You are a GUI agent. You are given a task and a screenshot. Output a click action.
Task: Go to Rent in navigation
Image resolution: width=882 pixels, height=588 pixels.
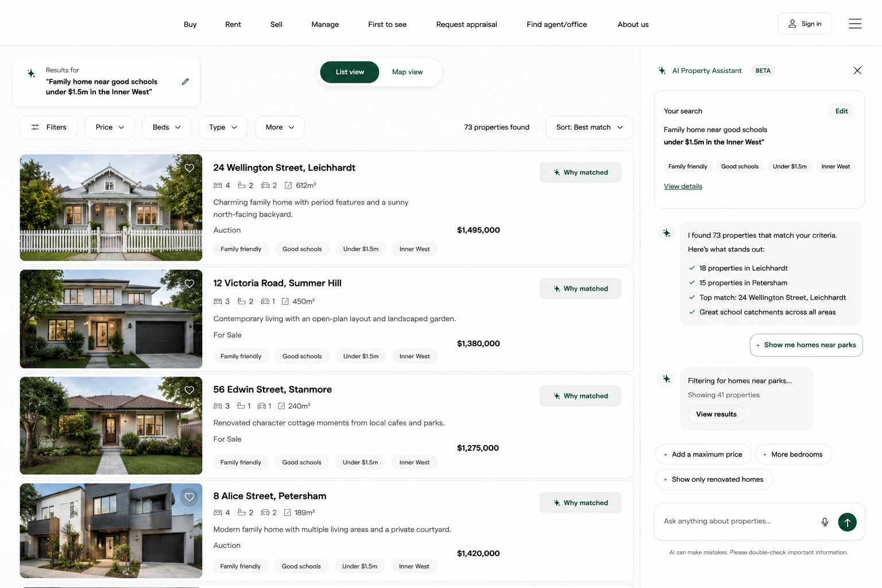[233, 24]
